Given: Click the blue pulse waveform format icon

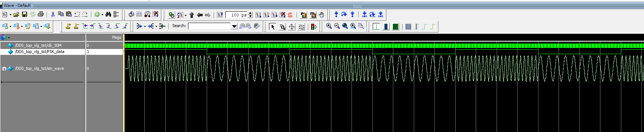Looking at the screenshot, I should (386, 26).
